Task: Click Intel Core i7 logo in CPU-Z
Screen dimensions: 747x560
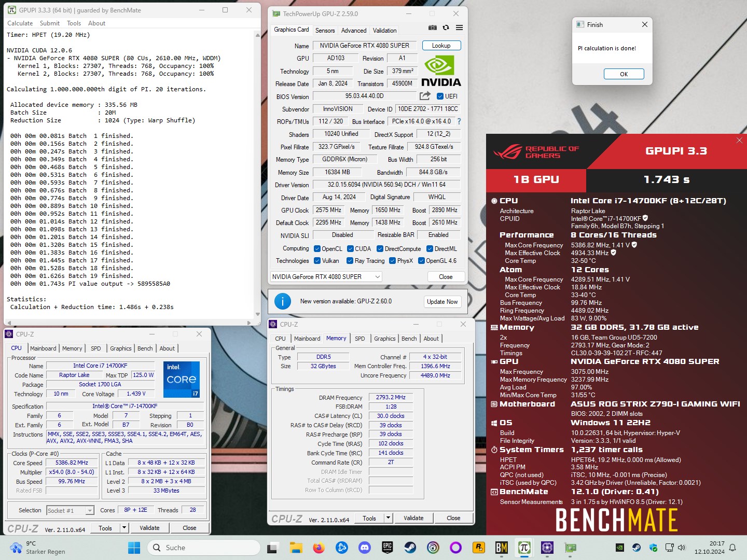Action: [x=182, y=379]
